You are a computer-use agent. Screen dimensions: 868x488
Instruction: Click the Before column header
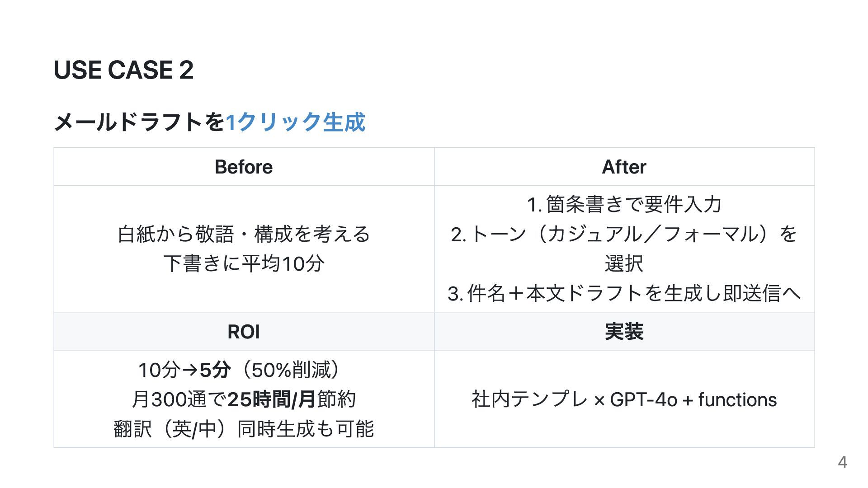click(x=244, y=167)
